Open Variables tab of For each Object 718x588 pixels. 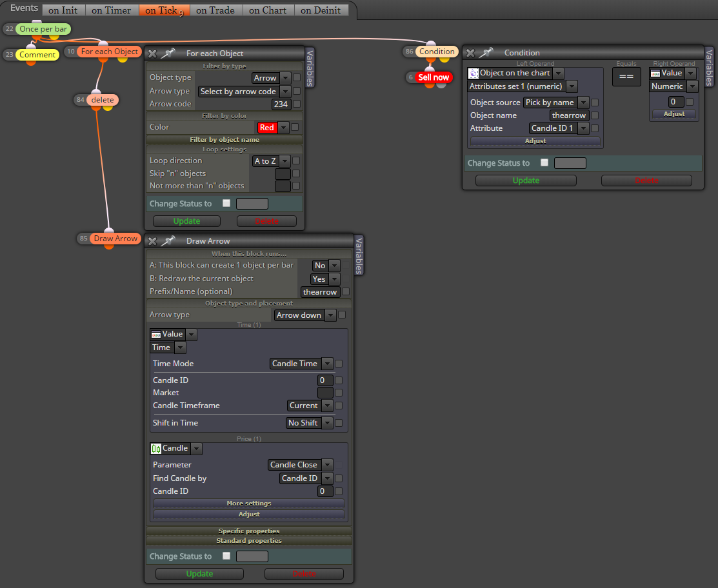coord(310,68)
